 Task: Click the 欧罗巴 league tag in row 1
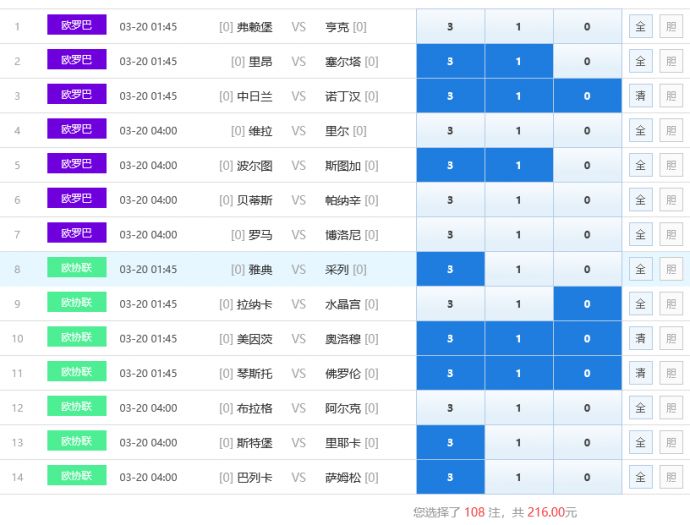[76, 26]
